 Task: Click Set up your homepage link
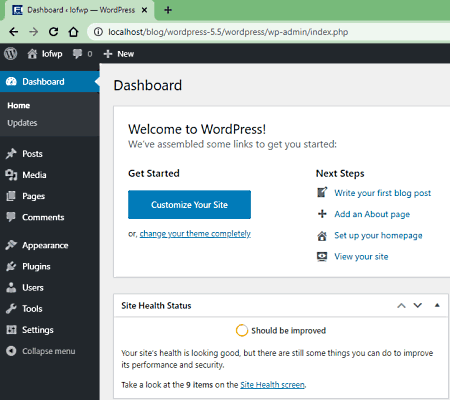pos(378,235)
